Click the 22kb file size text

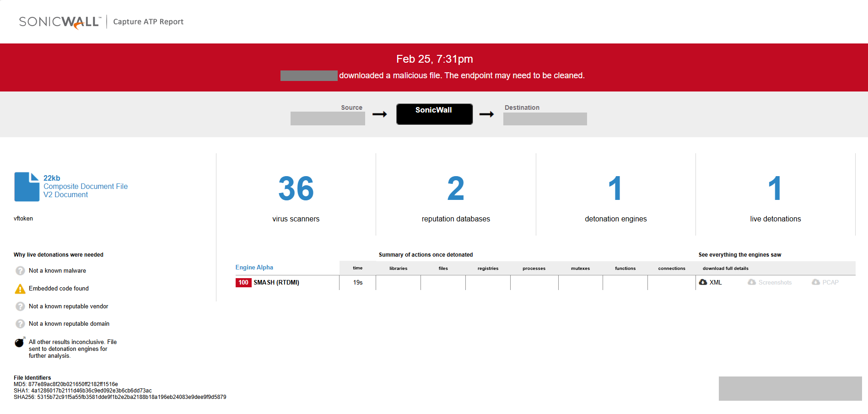[x=52, y=178]
